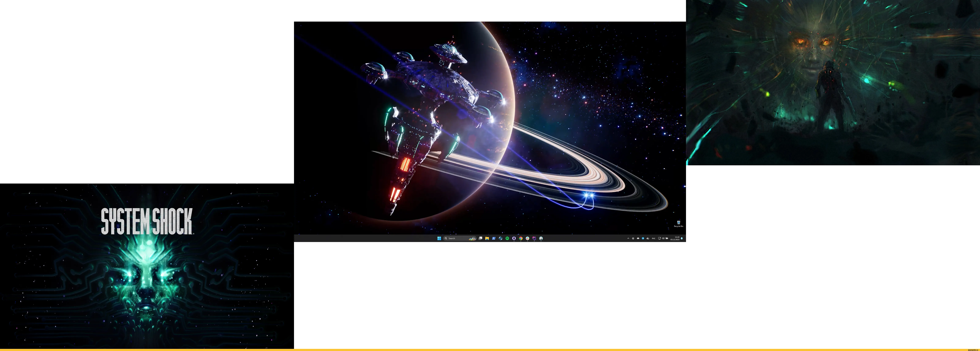Open the Windows Start menu
The width and height of the screenshot is (980, 351).
click(x=439, y=238)
